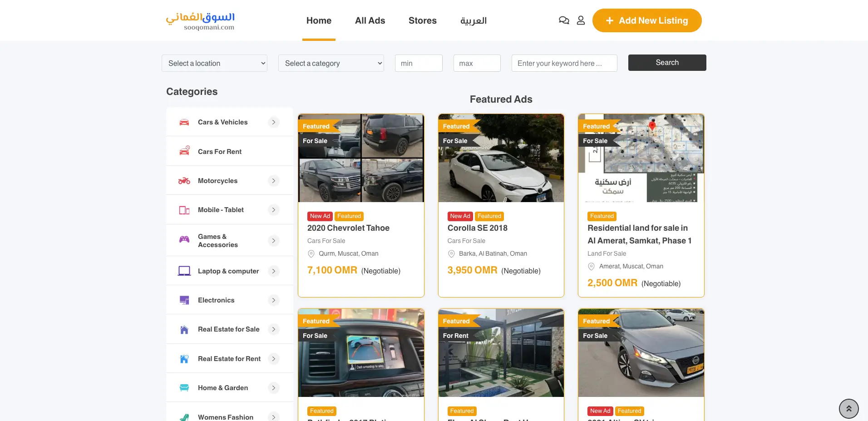Click the Games & Accessories gamepad icon
This screenshot has width=868, height=421.
[184, 239]
